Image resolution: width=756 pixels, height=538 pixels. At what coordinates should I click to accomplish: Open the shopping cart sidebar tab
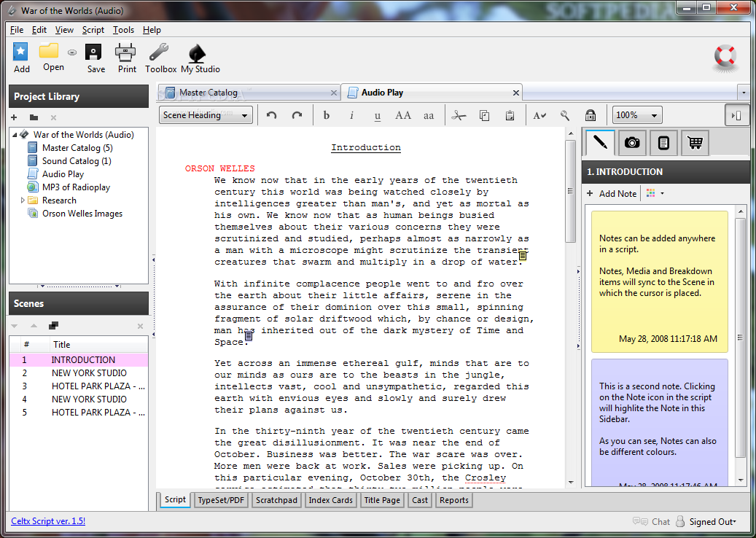coord(695,143)
